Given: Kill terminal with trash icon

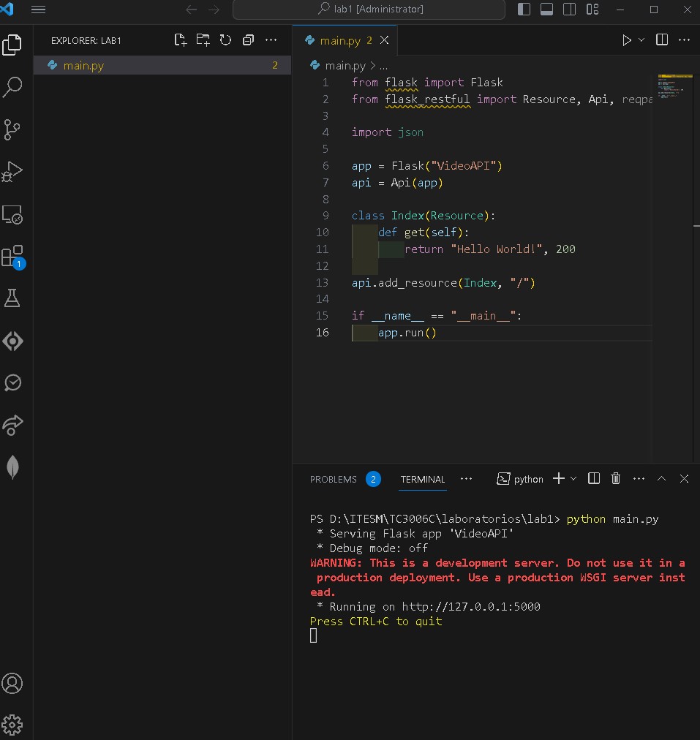Looking at the screenshot, I should tap(616, 478).
